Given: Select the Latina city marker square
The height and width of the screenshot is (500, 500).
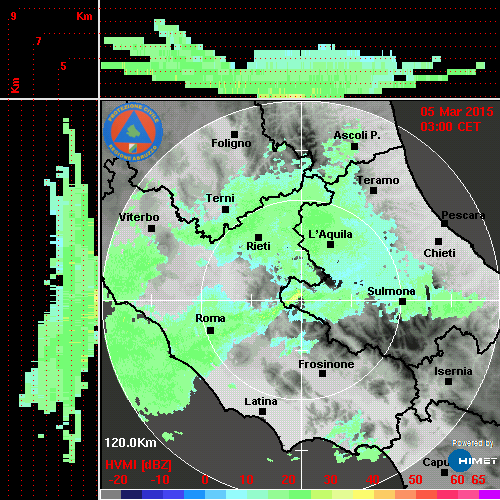Looking at the screenshot, I should [262, 412].
